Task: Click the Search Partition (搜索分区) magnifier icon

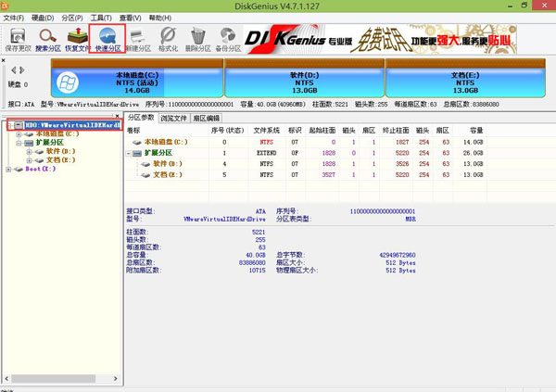Action: [x=50, y=38]
